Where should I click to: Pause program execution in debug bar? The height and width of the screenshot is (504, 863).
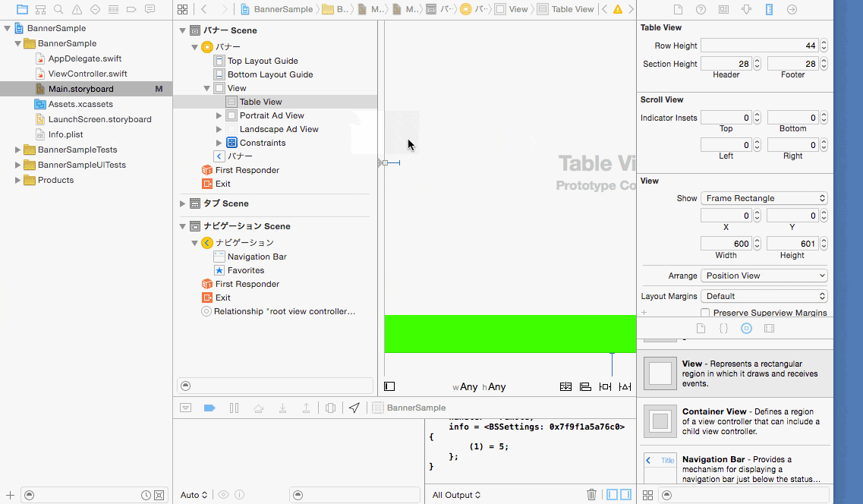pos(234,408)
